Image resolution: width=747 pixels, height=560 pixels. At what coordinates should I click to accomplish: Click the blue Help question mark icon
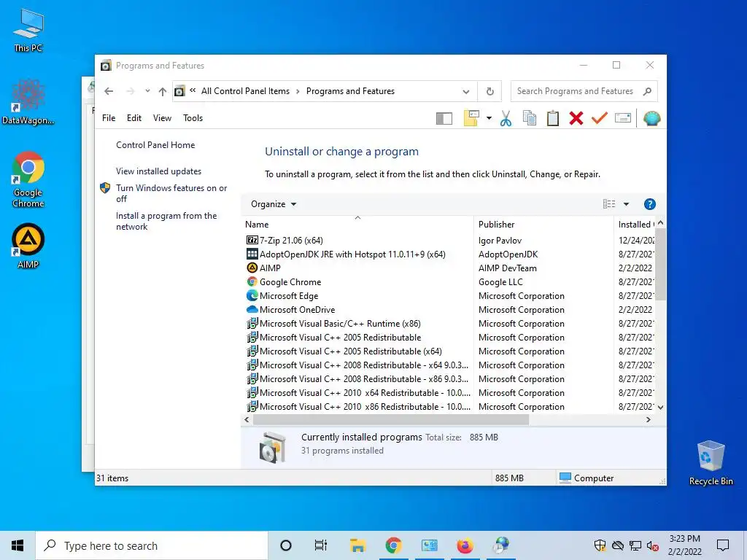[649, 204]
